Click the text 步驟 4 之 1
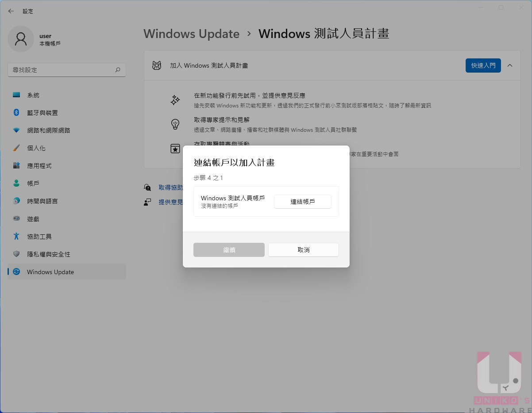532x413 pixels. point(208,178)
